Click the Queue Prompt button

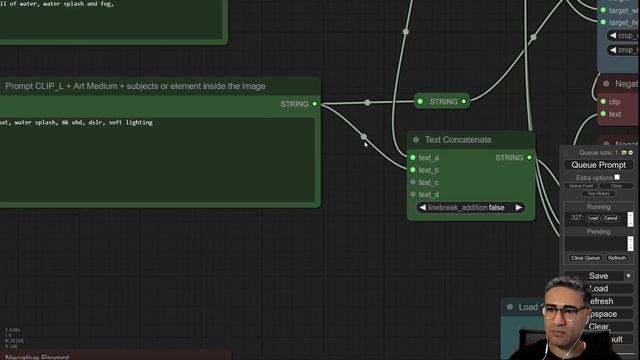point(598,165)
